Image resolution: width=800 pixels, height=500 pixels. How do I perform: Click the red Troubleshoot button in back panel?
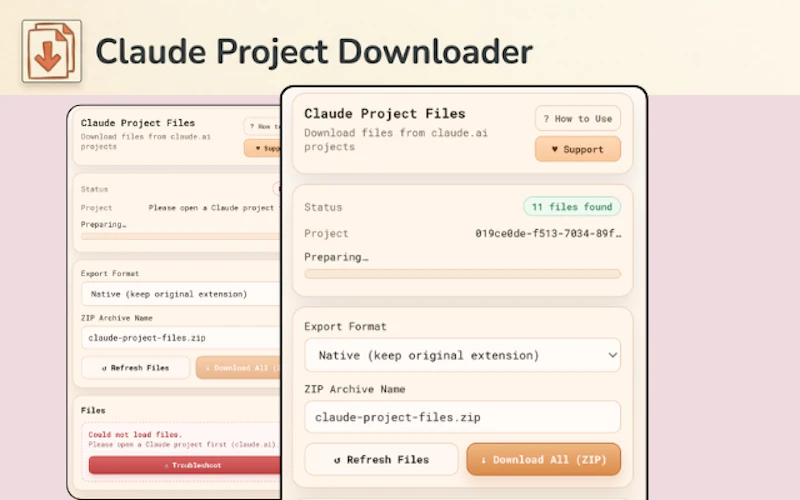coord(185,465)
